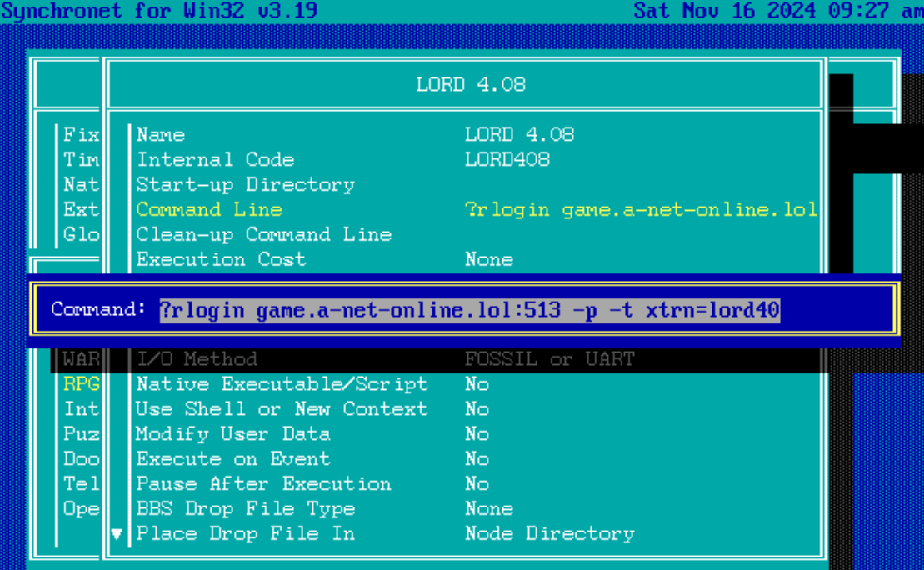This screenshot has width=924, height=570.
Task: Select the WAR item in left list
Action: 82,359
